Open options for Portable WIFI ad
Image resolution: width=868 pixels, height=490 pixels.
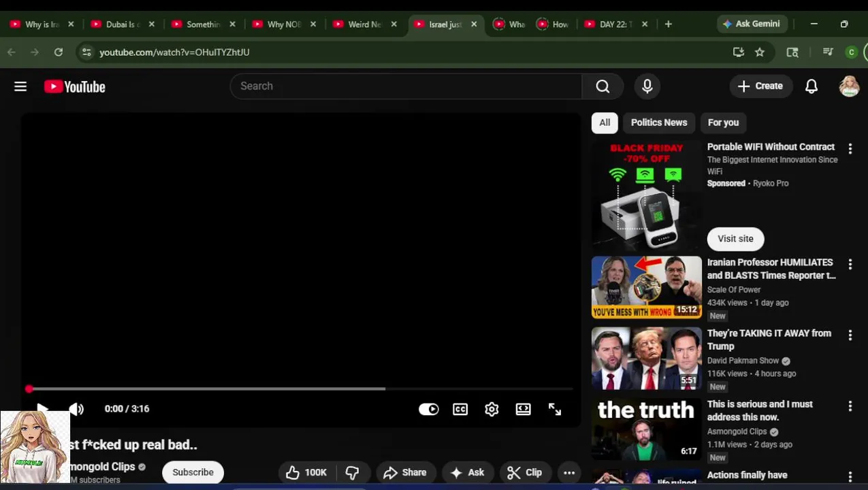[850, 148]
